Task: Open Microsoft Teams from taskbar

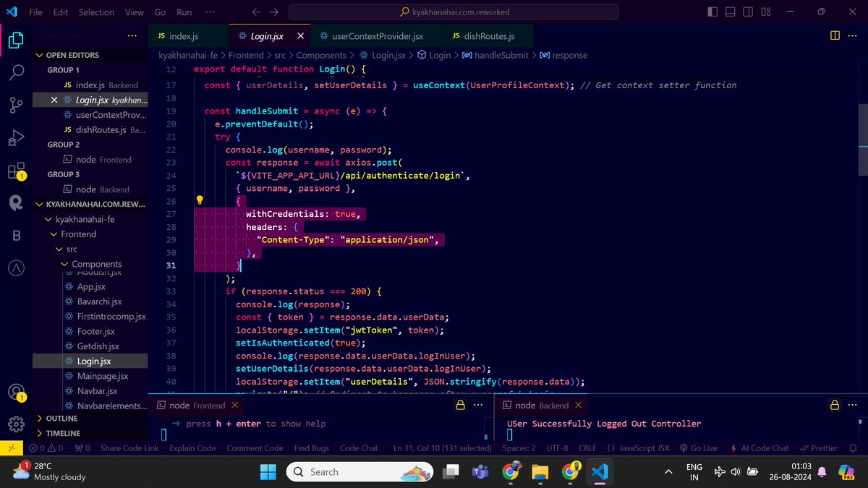Action: [479, 472]
